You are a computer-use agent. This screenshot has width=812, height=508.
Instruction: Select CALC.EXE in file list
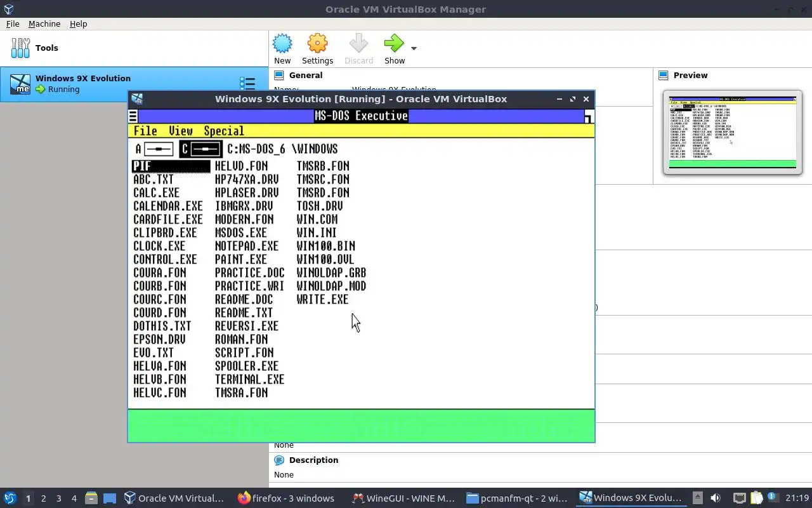(x=157, y=192)
